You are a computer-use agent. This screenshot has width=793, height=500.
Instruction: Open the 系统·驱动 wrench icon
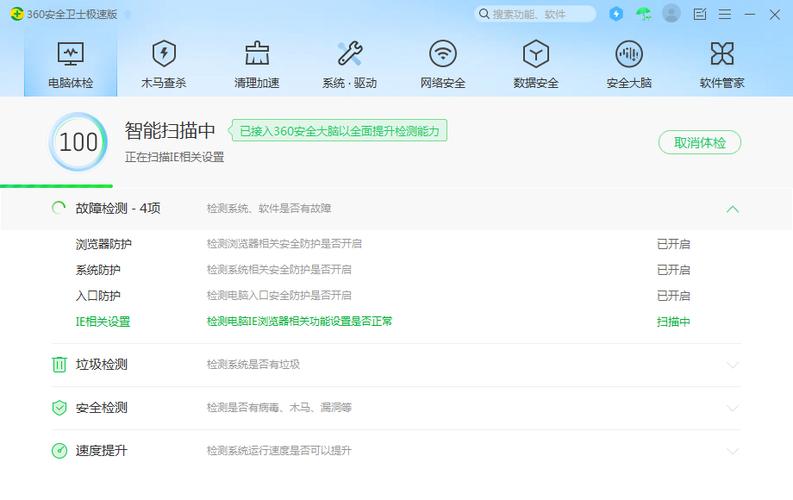coord(350,54)
